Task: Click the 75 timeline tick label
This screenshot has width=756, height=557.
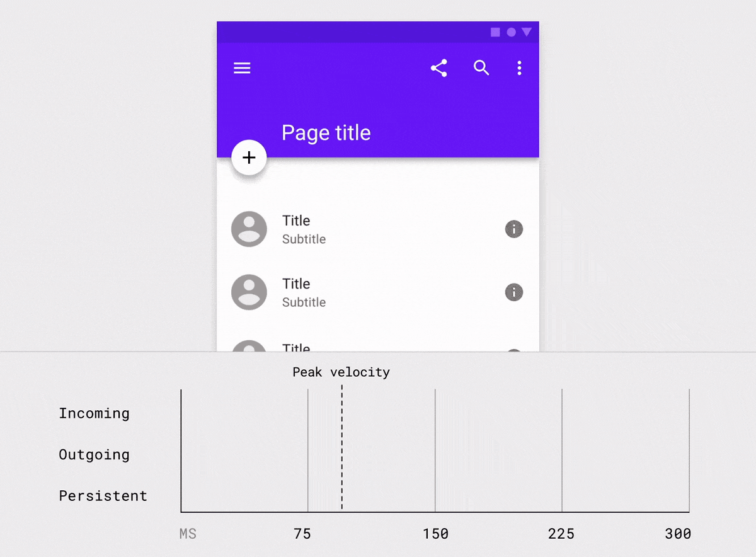Action: (x=302, y=534)
